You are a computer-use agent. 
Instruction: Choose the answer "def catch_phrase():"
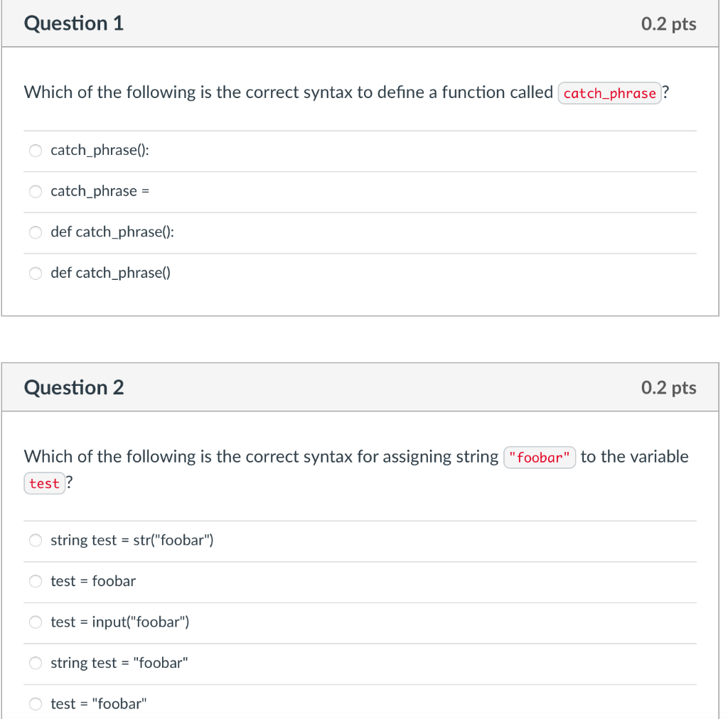36,232
